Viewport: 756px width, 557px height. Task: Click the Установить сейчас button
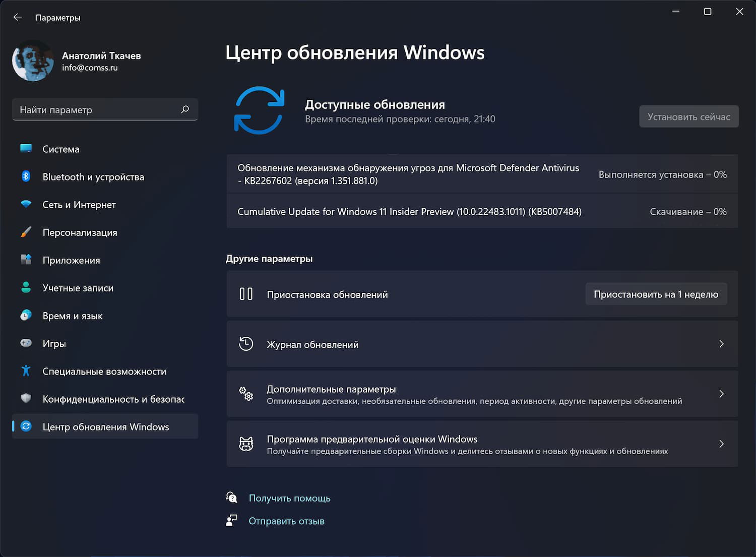tap(689, 116)
